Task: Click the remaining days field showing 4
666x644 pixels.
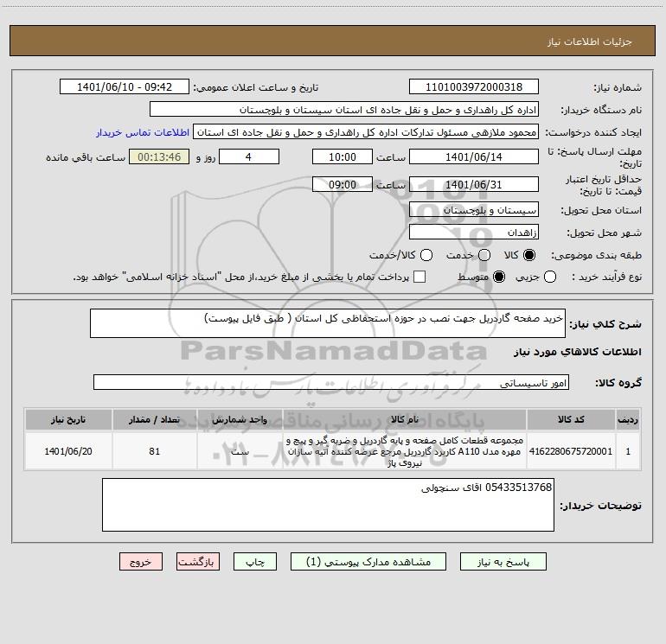Action: [x=249, y=157]
